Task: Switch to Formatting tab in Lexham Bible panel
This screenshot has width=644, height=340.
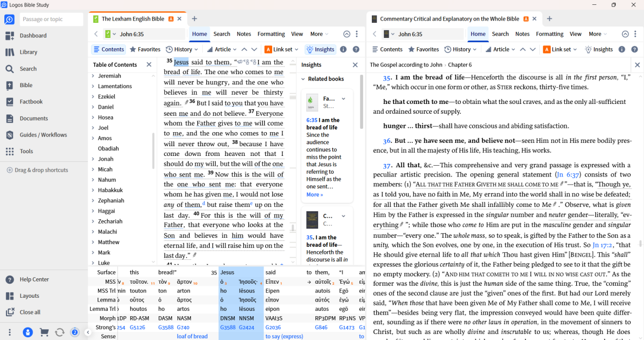Action: pyautogui.click(x=271, y=34)
